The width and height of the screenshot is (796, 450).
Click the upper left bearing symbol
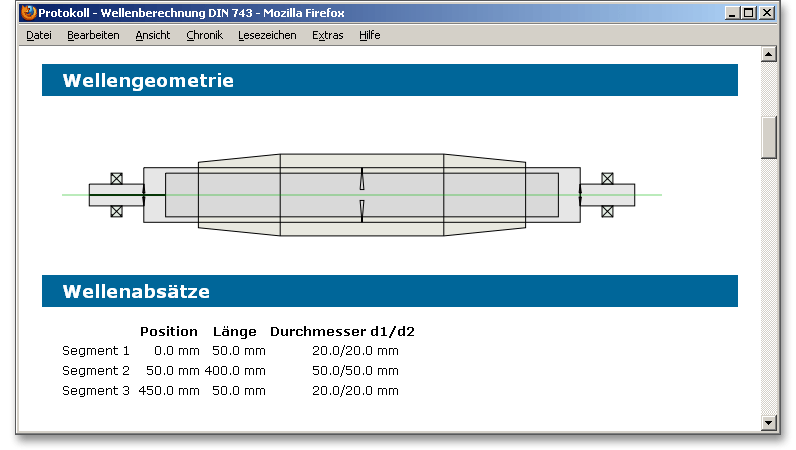pos(117,178)
